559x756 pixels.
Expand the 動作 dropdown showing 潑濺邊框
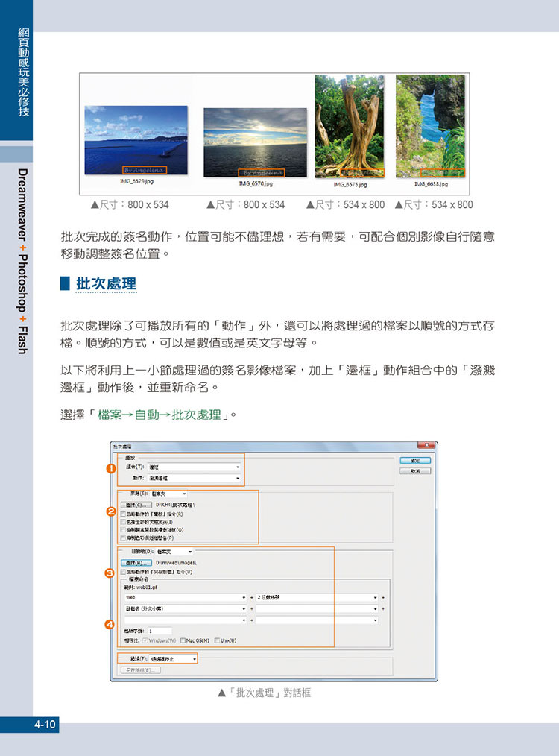[194, 477]
